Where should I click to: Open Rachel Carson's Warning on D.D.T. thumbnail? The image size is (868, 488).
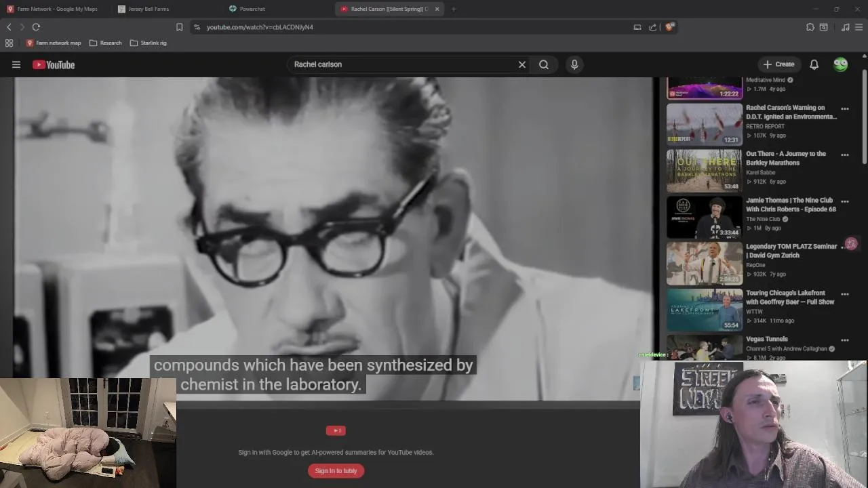[x=705, y=124]
